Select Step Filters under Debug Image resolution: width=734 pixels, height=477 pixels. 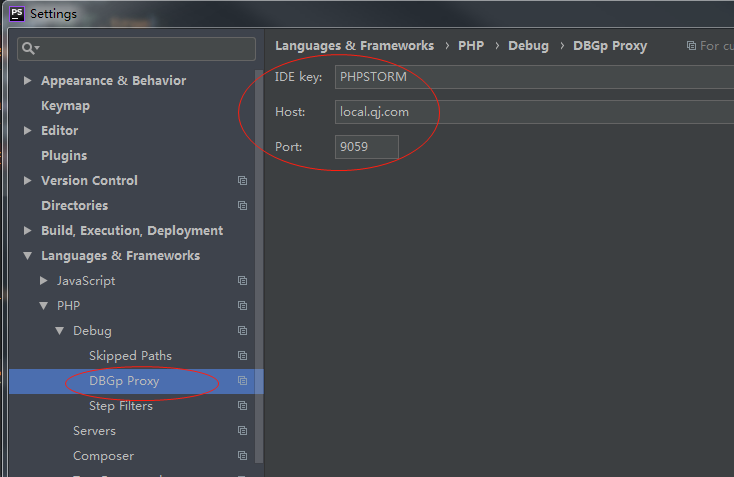pyautogui.click(x=121, y=406)
